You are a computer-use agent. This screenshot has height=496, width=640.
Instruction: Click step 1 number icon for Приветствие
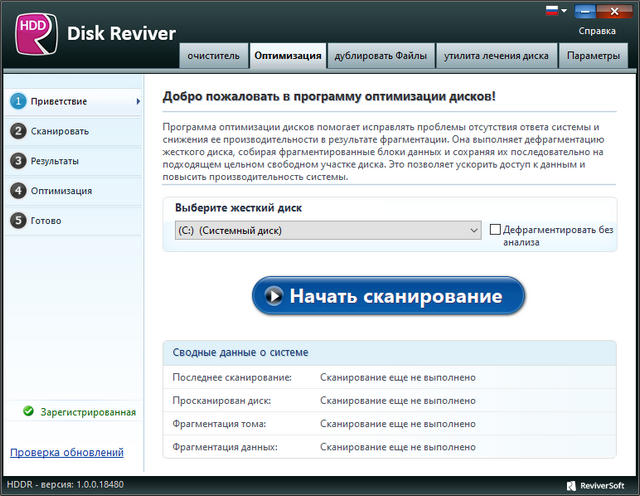pos(17,101)
